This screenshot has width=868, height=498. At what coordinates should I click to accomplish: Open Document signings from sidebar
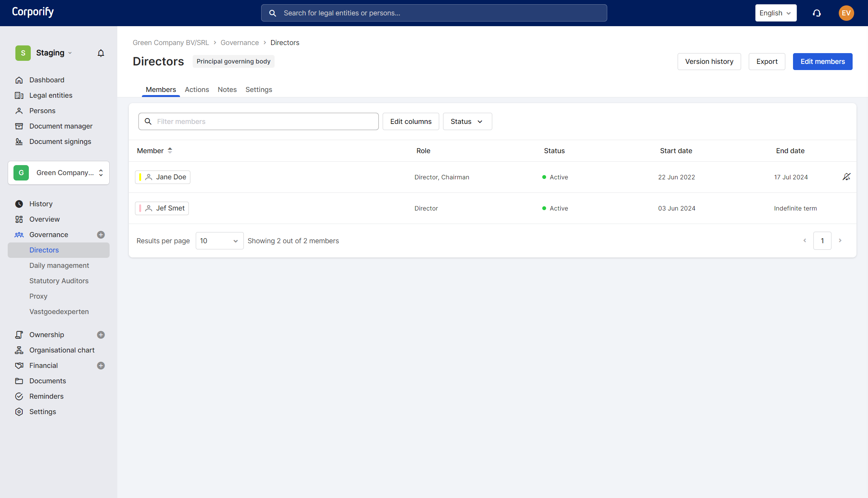click(60, 142)
